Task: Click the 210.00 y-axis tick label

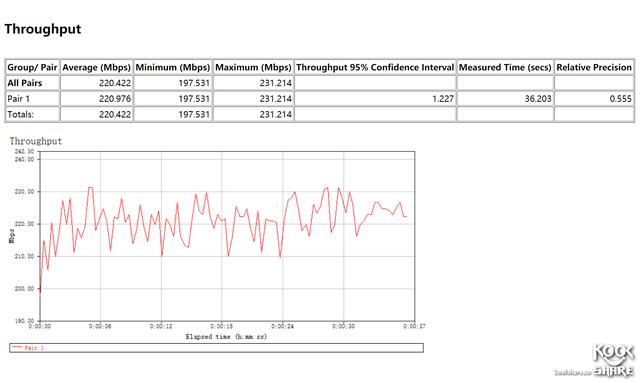Action: pyautogui.click(x=24, y=256)
